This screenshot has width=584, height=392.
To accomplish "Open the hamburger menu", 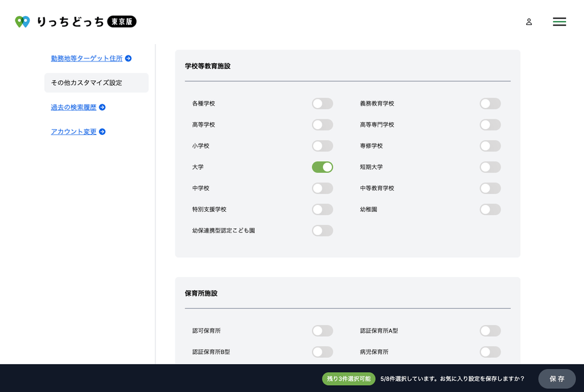I will [559, 22].
